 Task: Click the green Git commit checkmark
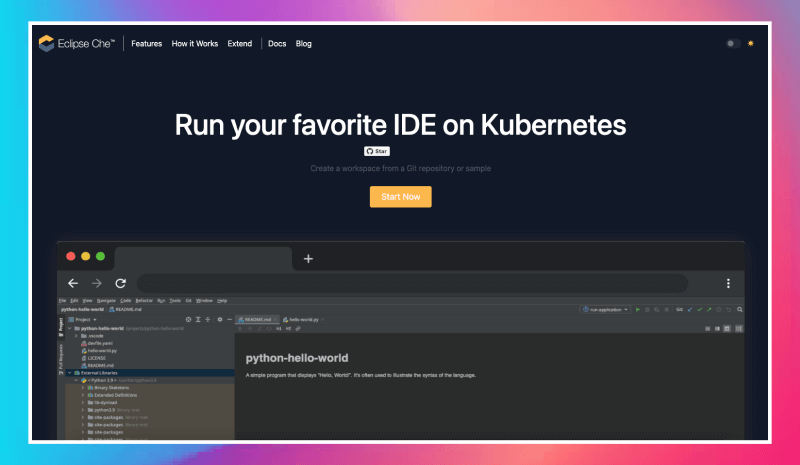[699, 309]
